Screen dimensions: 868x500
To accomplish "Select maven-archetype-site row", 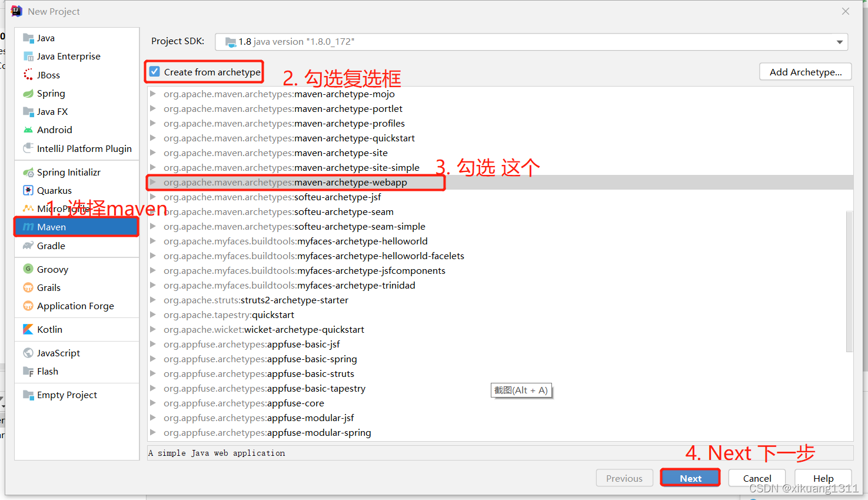I will click(x=500, y=153).
